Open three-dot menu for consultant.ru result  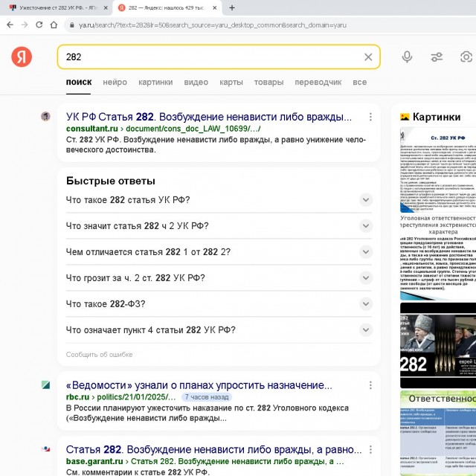[370, 117]
